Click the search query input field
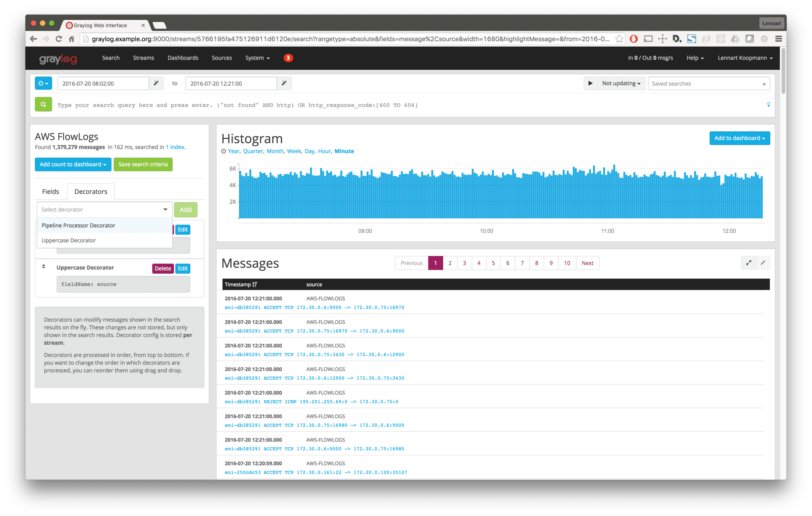The image size is (812, 516). pos(405,105)
